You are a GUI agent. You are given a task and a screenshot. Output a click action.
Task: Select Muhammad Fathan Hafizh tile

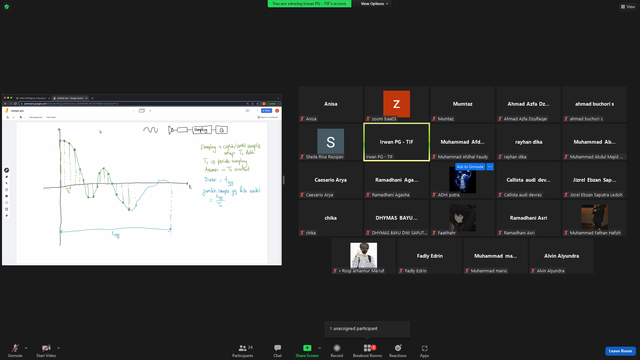coord(594,218)
